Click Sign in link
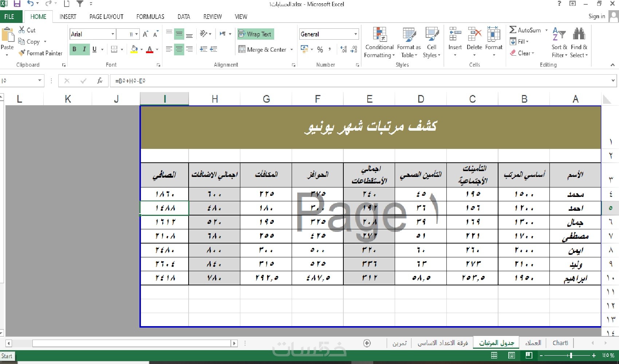619x364 pixels. 597,16
